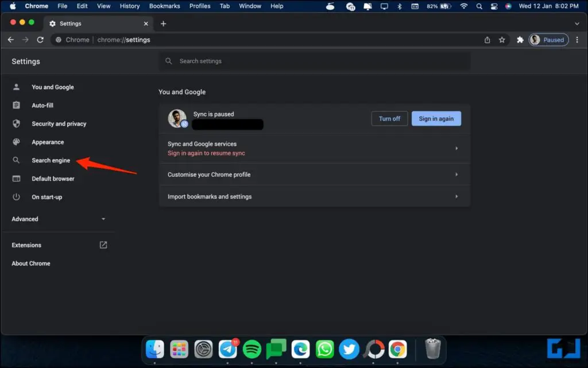Image resolution: width=588 pixels, height=368 pixels.
Task: Open the Help menu
Action: click(277, 6)
